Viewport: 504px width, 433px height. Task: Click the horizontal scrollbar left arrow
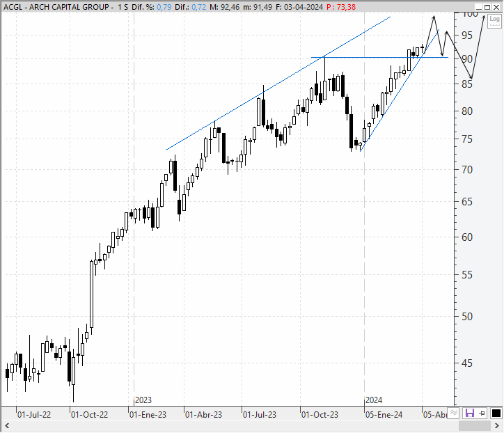click(7, 426)
